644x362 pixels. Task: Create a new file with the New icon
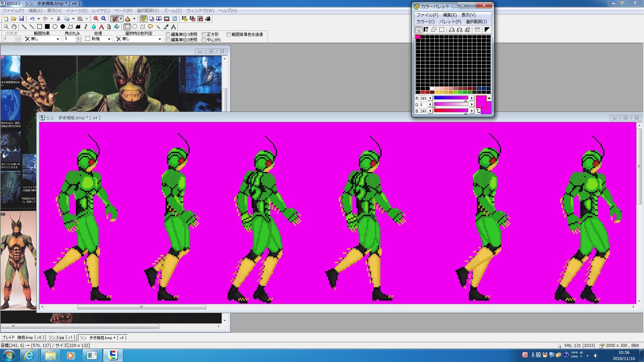point(6,19)
